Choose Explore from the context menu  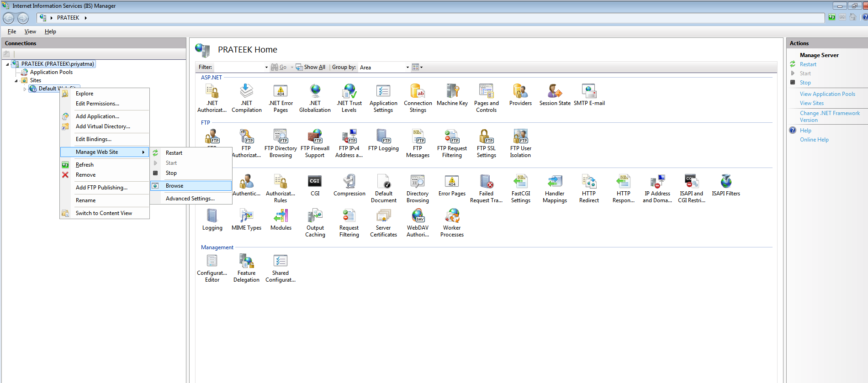tap(105, 94)
